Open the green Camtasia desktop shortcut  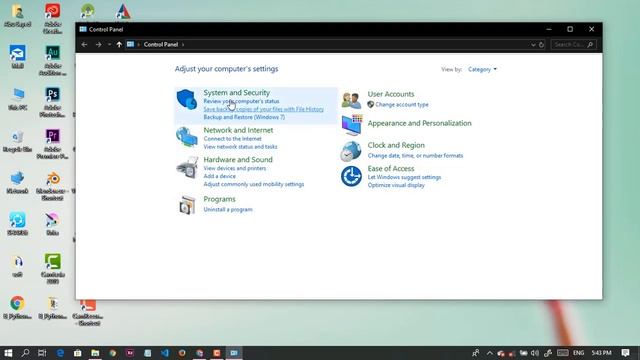tap(53, 269)
